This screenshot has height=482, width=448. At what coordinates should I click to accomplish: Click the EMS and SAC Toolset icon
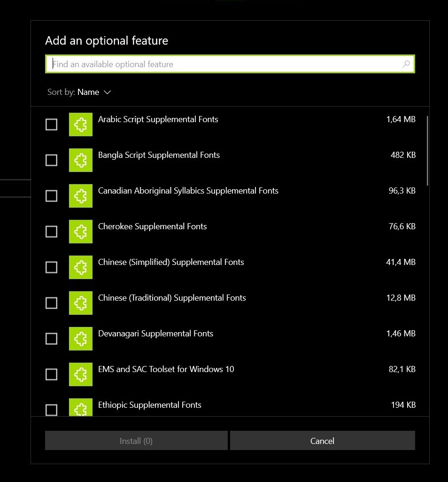coord(81,374)
